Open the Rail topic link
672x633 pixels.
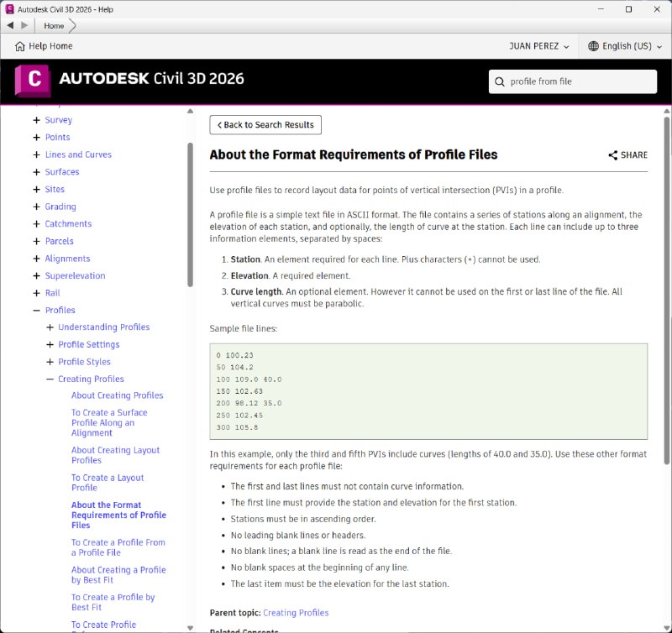click(53, 293)
